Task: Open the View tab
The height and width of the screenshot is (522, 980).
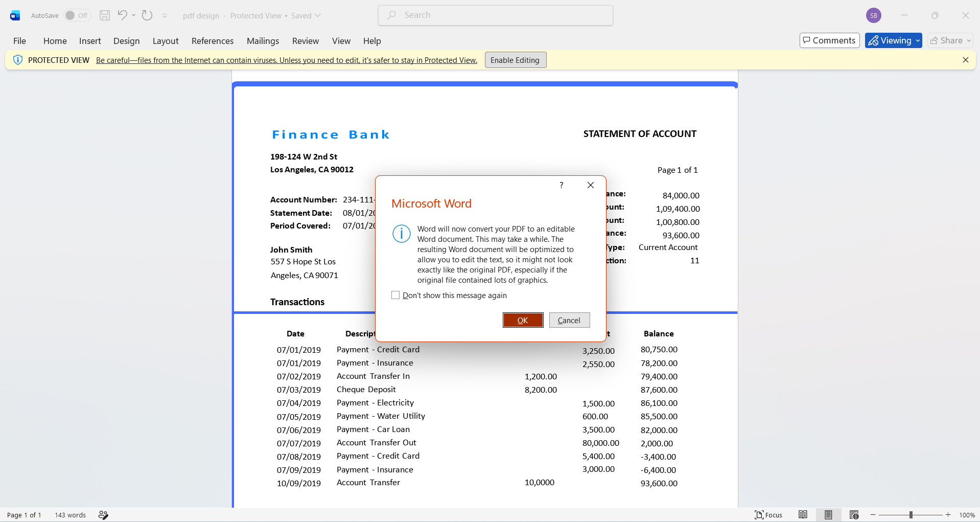Action: 341,41
